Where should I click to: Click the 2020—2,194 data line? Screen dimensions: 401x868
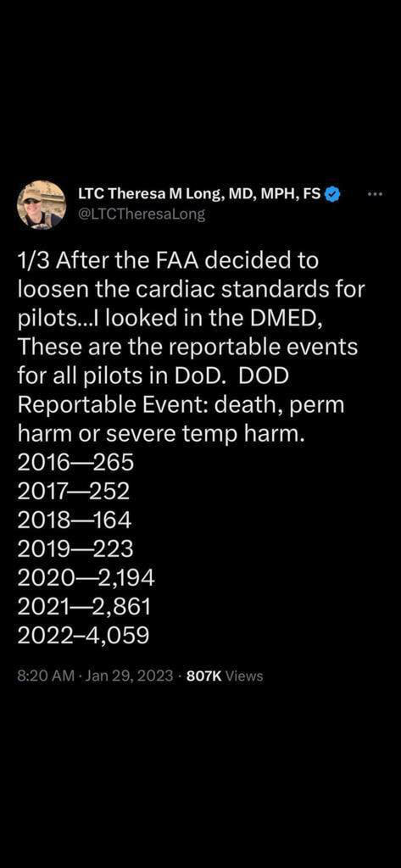(x=86, y=577)
